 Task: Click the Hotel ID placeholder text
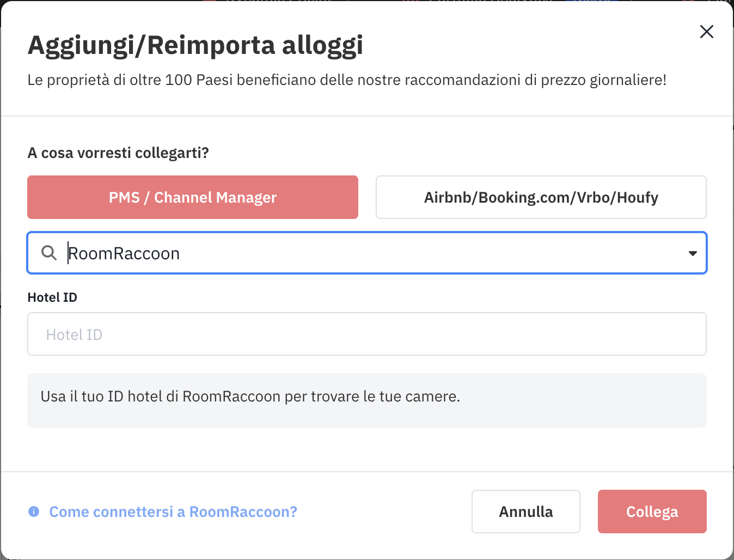75,334
